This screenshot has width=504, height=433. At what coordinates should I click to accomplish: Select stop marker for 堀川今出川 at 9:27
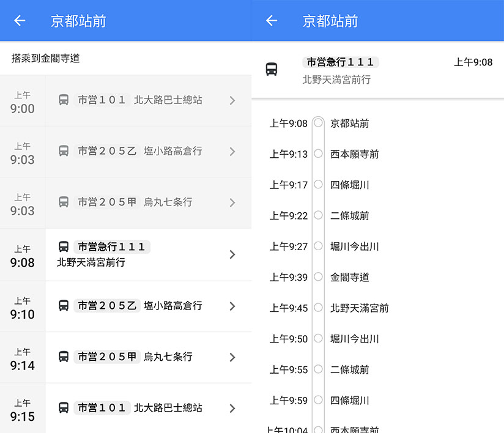tap(318, 246)
